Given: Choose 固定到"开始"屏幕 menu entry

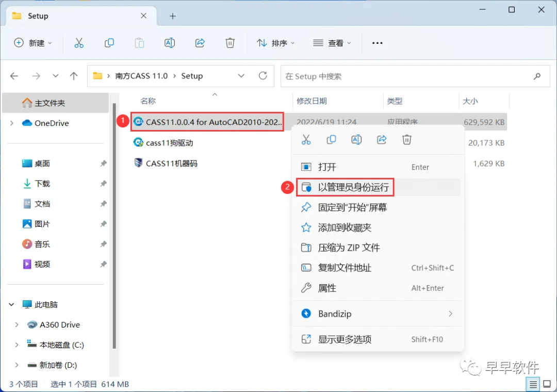Looking at the screenshot, I should 378,207.
